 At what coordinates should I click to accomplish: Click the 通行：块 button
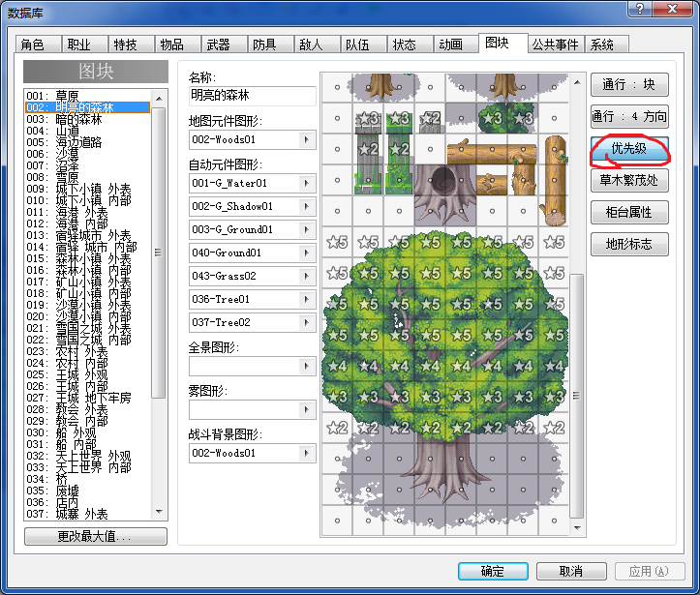click(629, 85)
